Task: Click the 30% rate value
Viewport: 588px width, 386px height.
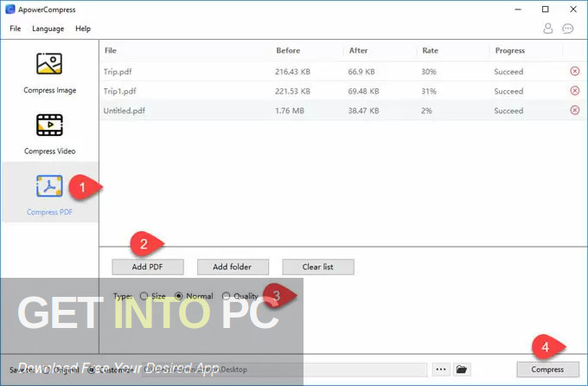Action: [428, 71]
